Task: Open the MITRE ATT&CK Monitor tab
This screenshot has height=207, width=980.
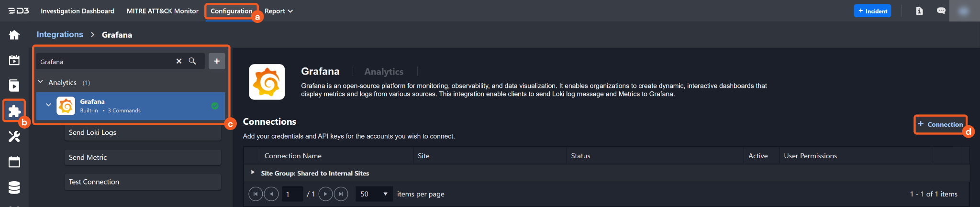Action: 162,11
